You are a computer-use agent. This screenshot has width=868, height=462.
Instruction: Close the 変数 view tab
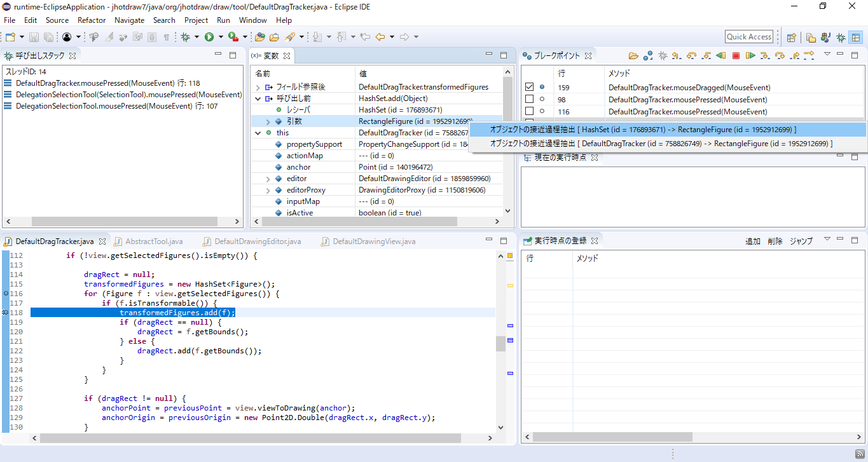tap(287, 56)
